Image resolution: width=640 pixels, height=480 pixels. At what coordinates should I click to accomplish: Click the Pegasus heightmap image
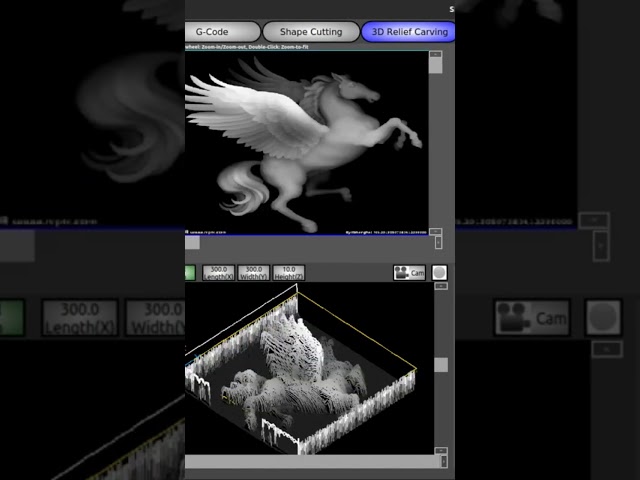pyautogui.click(x=306, y=143)
